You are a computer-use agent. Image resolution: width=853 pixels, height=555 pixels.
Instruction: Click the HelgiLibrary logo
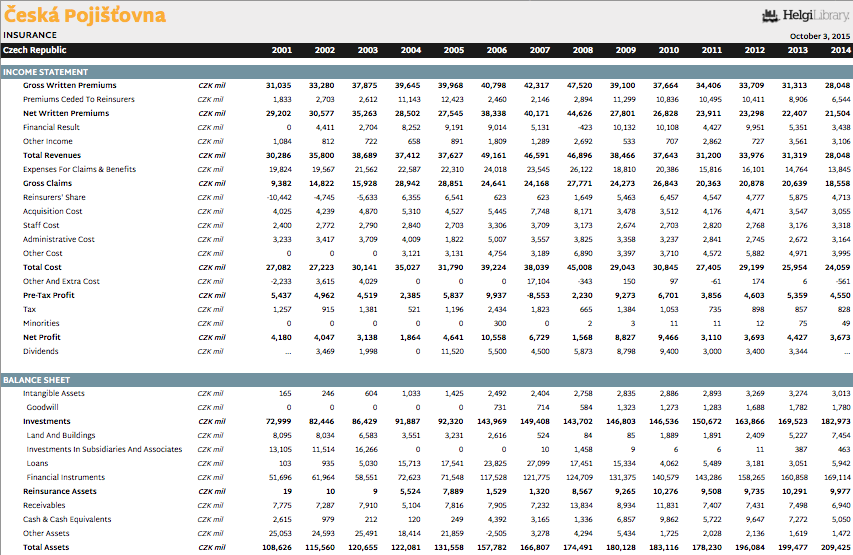805,16
